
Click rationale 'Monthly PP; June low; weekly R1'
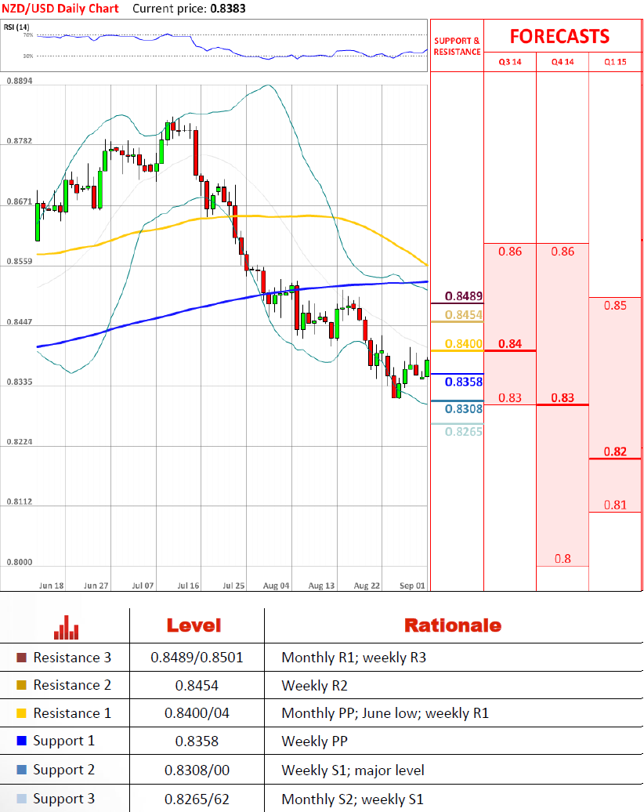click(385, 713)
